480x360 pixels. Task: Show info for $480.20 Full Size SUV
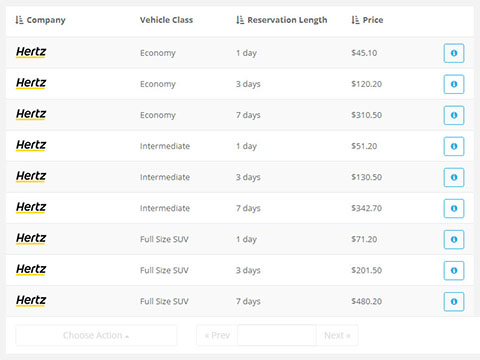pyautogui.click(x=454, y=301)
